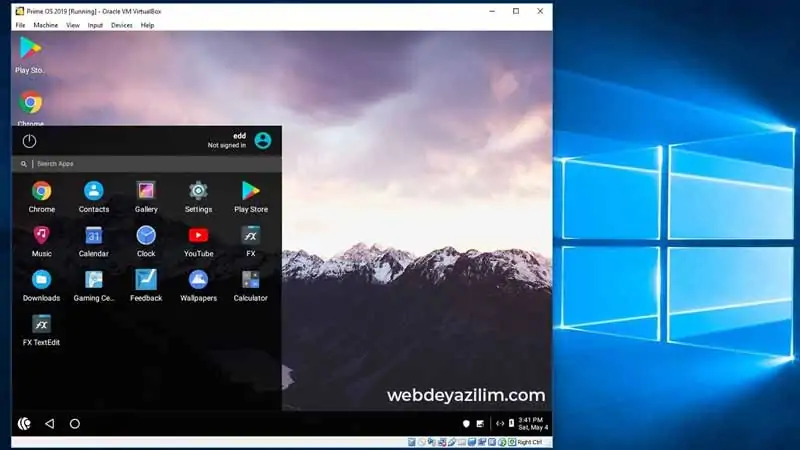Click the VirtualBox status bar optical disc icon
The width and height of the screenshot is (800, 450).
[x=422, y=442]
